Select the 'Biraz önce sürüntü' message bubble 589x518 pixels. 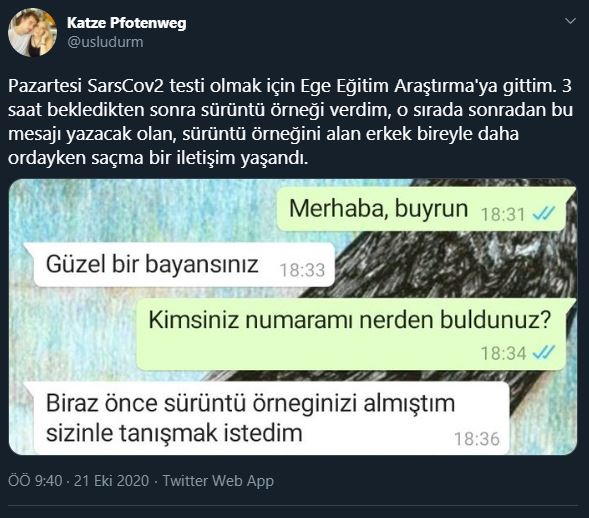click(x=269, y=418)
